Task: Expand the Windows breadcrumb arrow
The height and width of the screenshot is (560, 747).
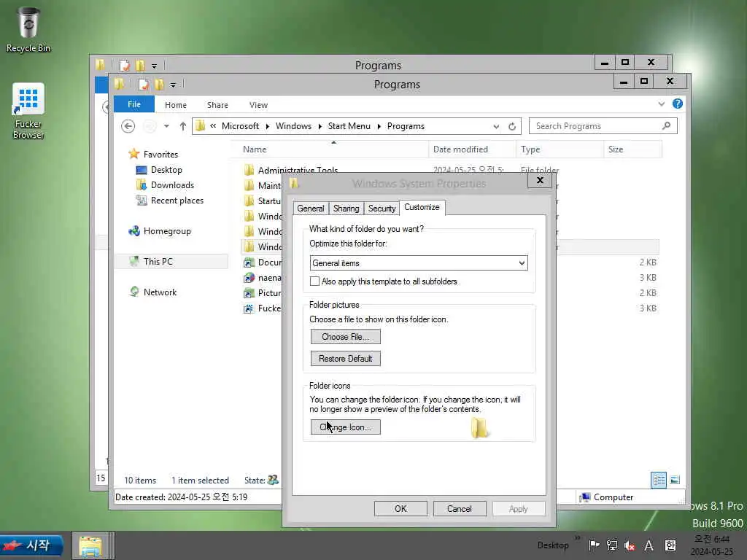Action: (320, 126)
